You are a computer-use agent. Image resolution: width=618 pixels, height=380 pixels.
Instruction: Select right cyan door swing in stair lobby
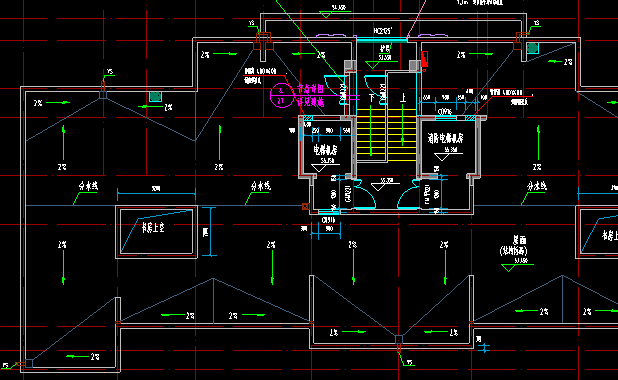coord(408,194)
